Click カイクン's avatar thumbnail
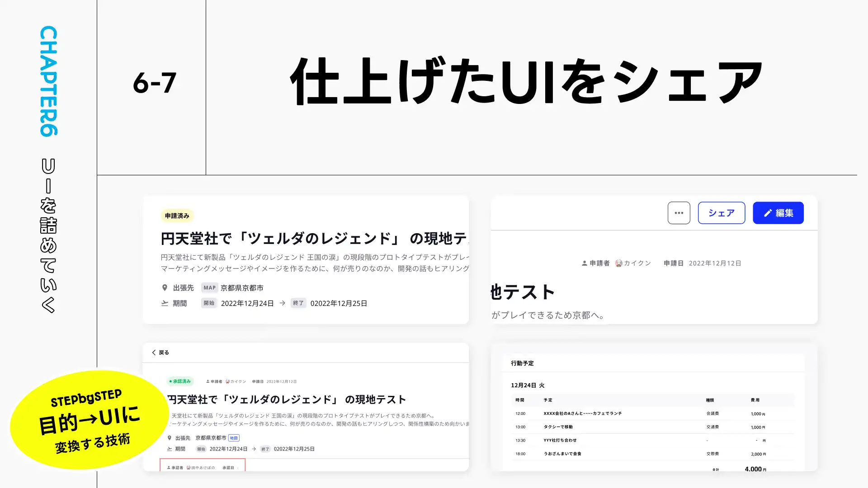Viewport: 868px width, 488px height. (618, 263)
